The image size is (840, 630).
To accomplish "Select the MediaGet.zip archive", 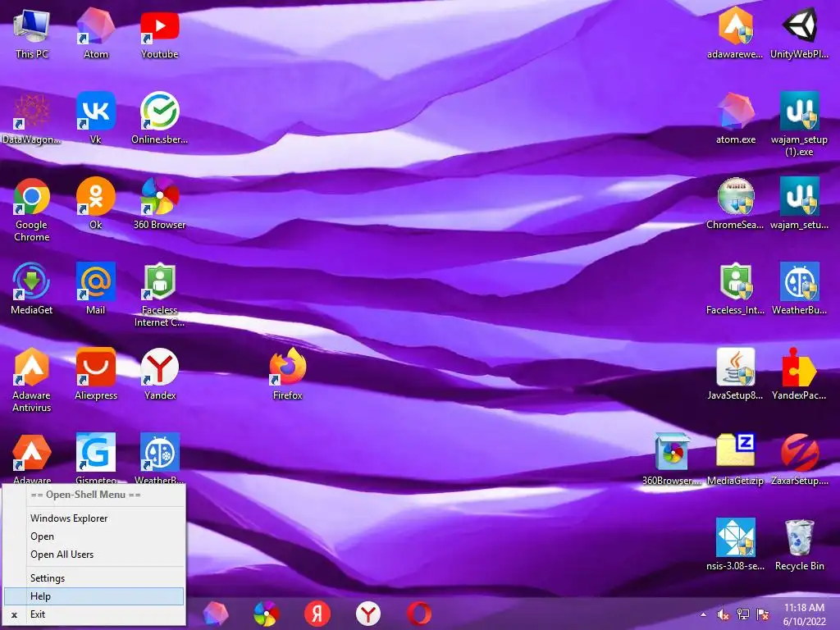I will pyautogui.click(x=736, y=459).
